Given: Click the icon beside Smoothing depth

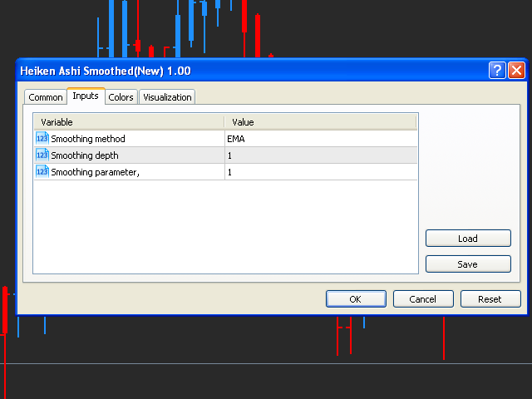Looking at the screenshot, I should (x=42, y=155).
